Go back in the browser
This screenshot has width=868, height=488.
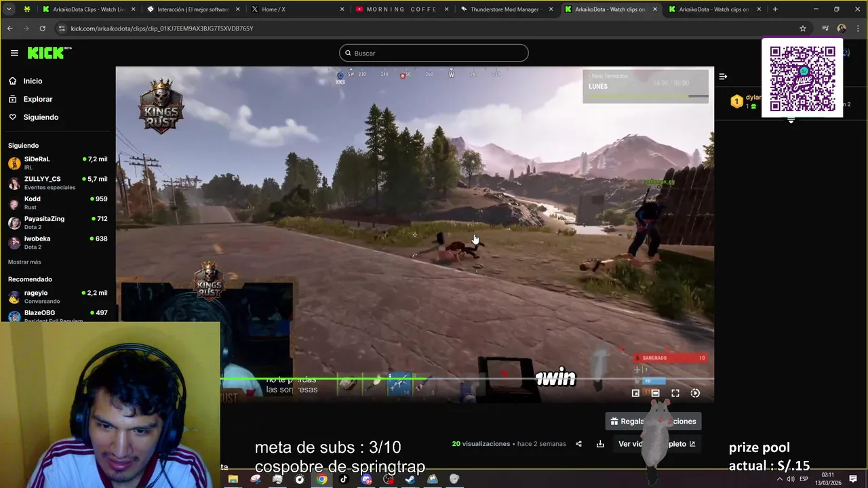pos(9,28)
